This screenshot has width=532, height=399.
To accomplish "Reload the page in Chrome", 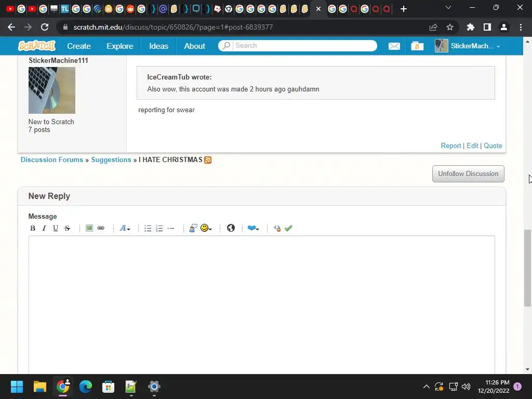I will [45, 27].
